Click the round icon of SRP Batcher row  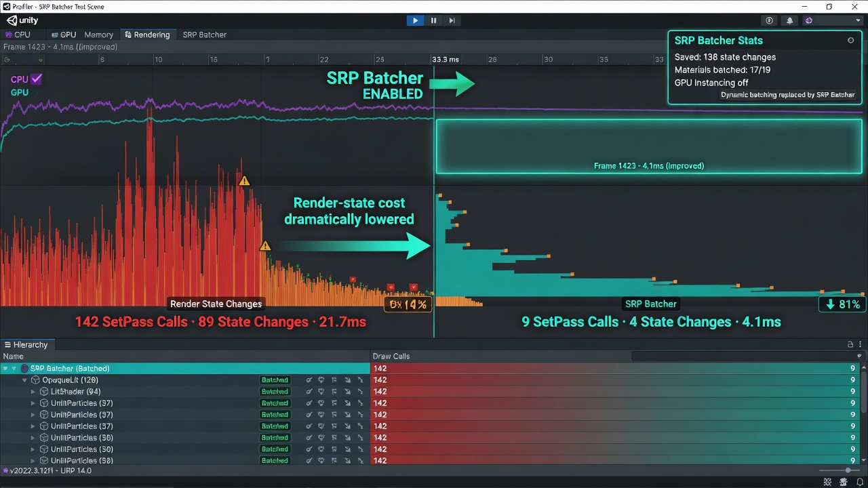click(x=24, y=368)
